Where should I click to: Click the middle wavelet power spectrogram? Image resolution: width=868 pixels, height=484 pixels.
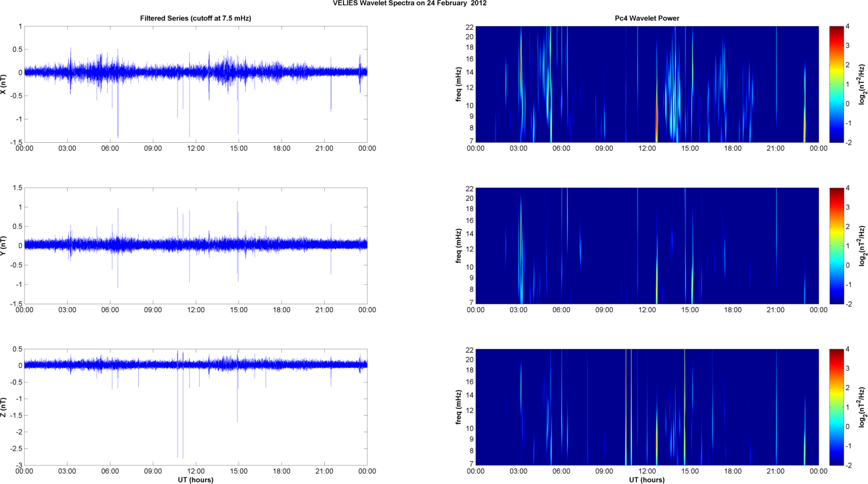[647, 246]
